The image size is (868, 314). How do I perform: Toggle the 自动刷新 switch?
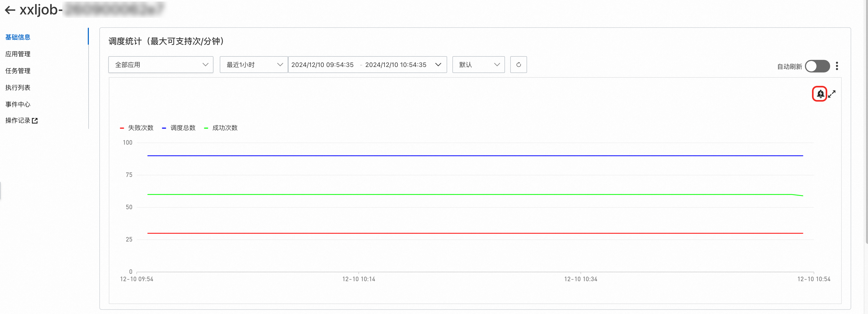click(817, 66)
